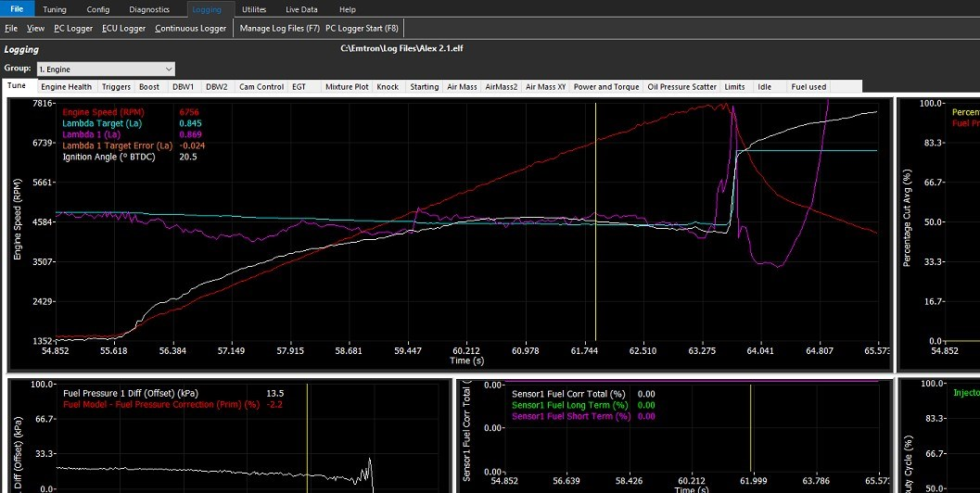980x493 pixels.
Task: Select Ignition Angle (° BTDC) legend entry
Action: [108, 157]
